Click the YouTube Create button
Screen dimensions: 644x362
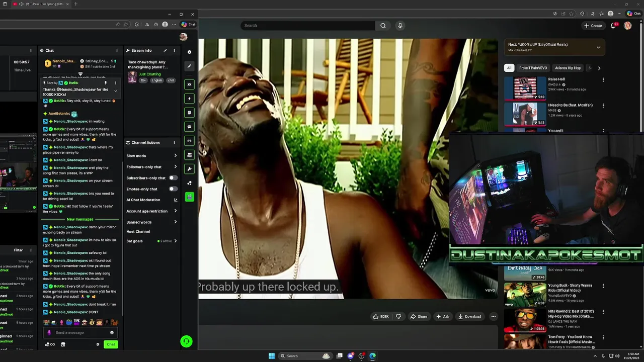coord(593,25)
